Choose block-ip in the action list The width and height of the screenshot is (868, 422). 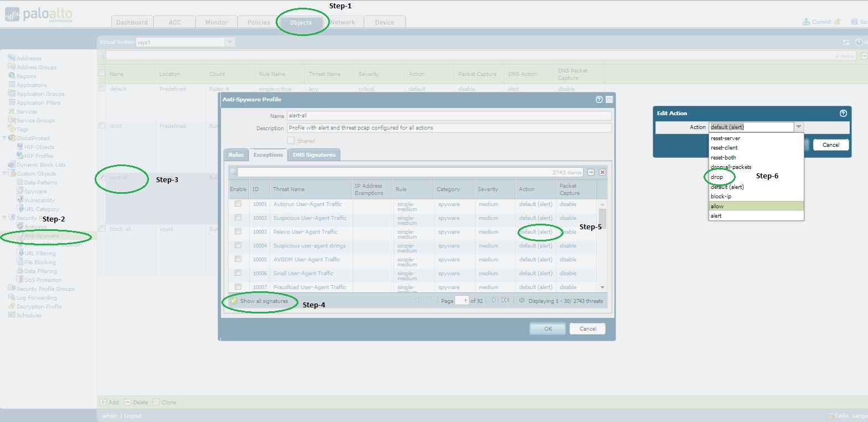click(756, 197)
